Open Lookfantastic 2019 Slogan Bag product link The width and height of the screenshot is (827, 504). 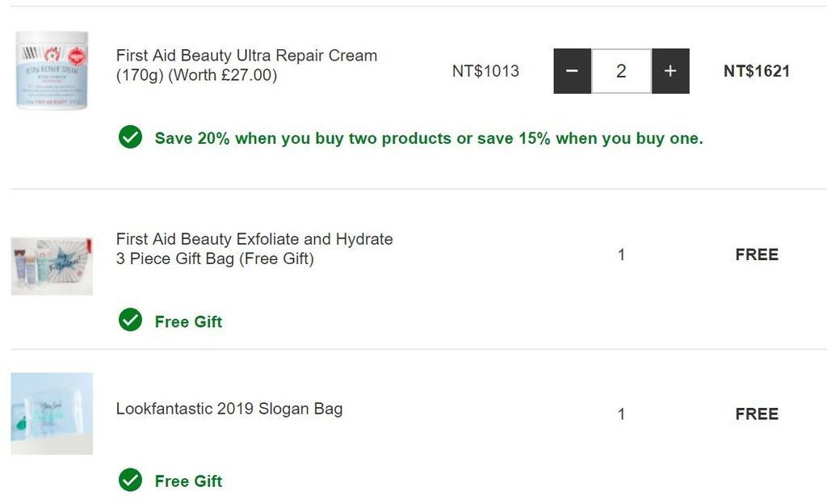229,409
